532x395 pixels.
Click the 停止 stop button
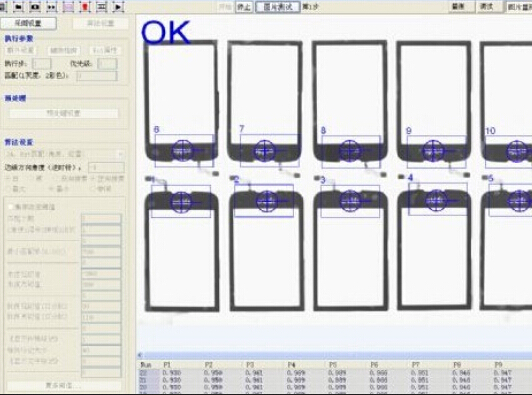point(244,7)
